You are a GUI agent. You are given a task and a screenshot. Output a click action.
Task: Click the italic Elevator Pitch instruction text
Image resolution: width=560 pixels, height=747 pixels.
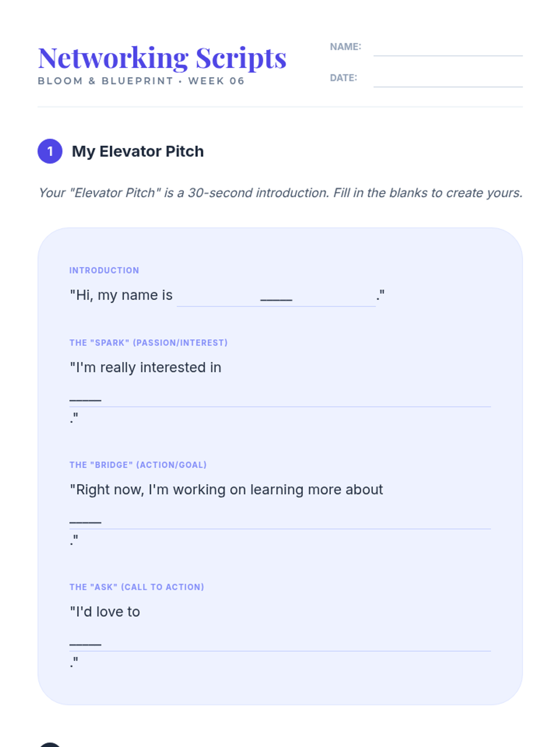(x=280, y=193)
